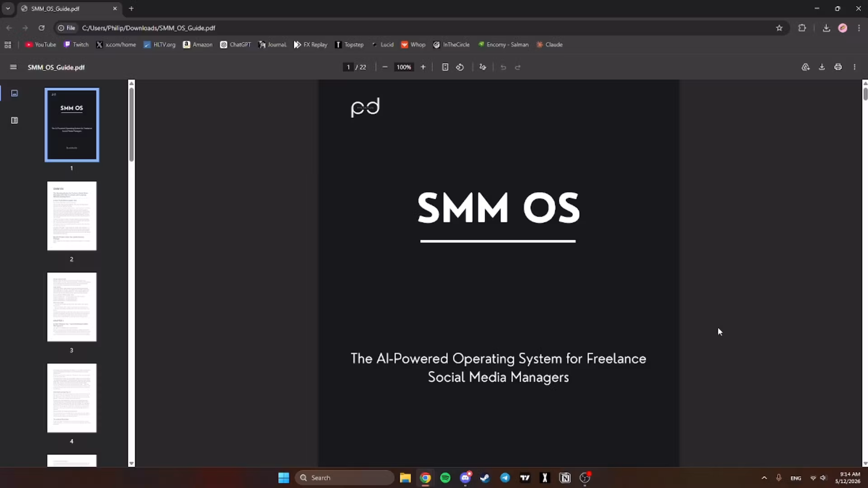This screenshot has height=488, width=868.
Task: Click the thumbnail panel scroll-down arrow
Action: point(132,463)
